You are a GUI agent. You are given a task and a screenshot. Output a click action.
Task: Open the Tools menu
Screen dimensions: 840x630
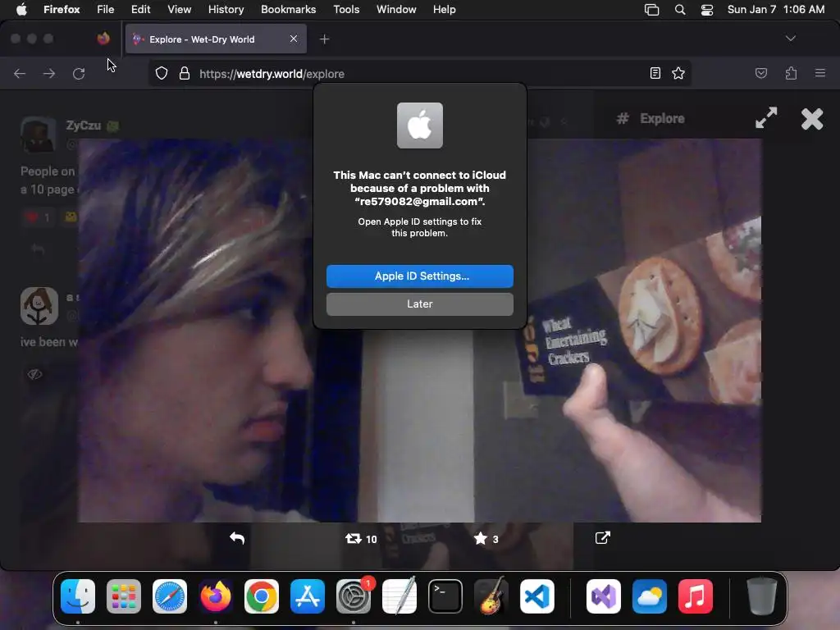tap(346, 9)
